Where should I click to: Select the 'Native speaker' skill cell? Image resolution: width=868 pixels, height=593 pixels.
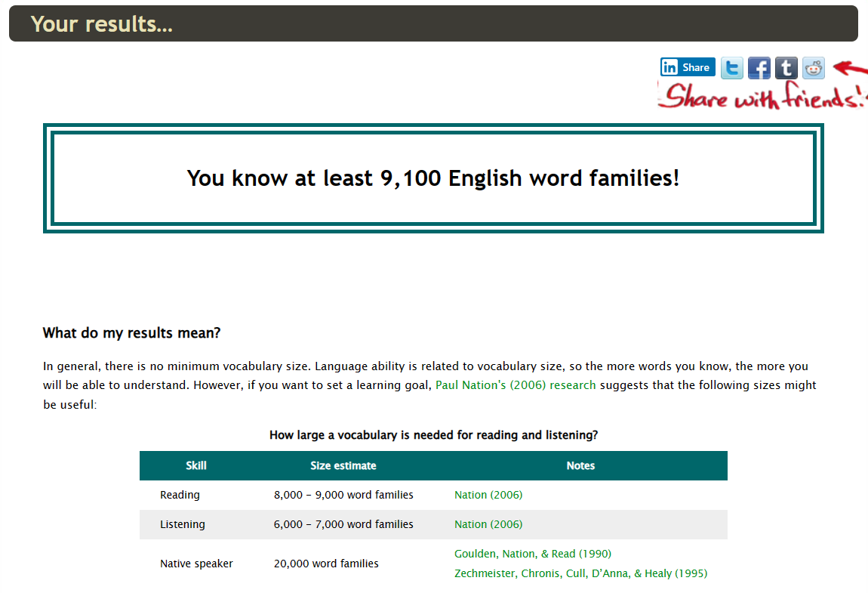(196, 564)
